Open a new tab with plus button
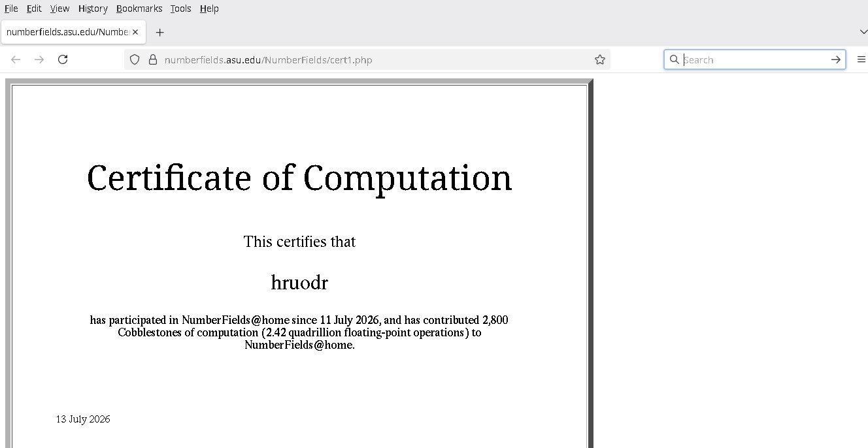868x448 pixels. [x=159, y=32]
